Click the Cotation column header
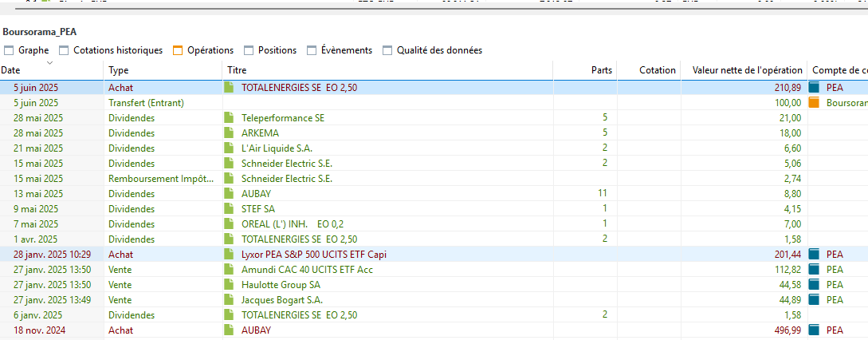 pyautogui.click(x=650, y=70)
